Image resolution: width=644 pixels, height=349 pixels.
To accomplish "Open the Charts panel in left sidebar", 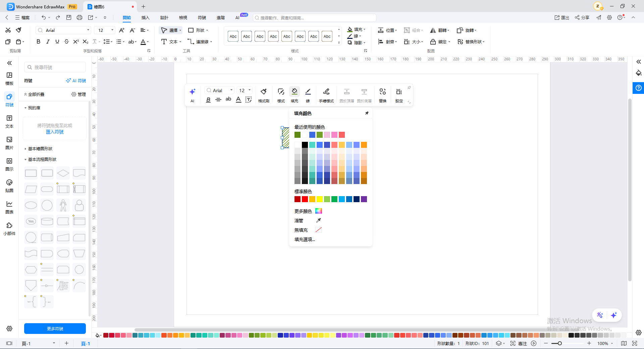I will click(x=9, y=208).
